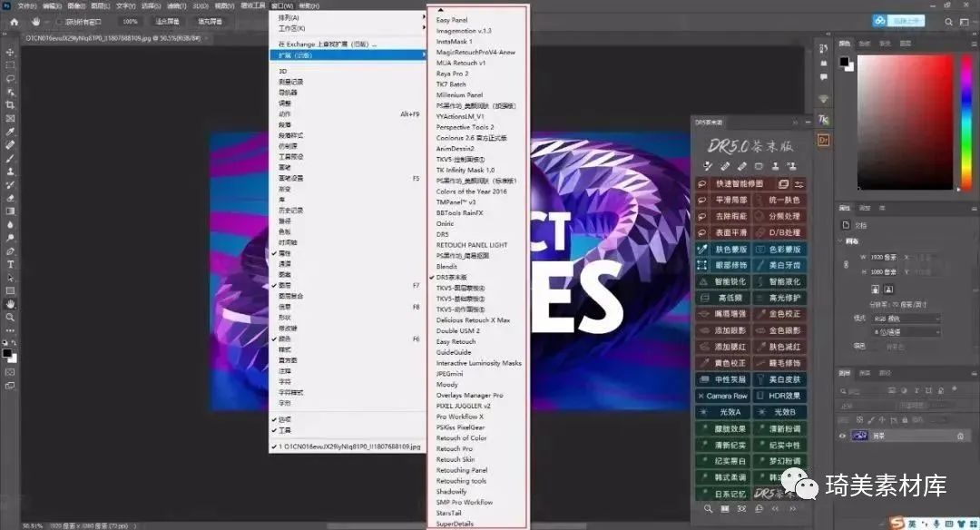
Task: Select the Move tool
Action: (x=10, y=52)
